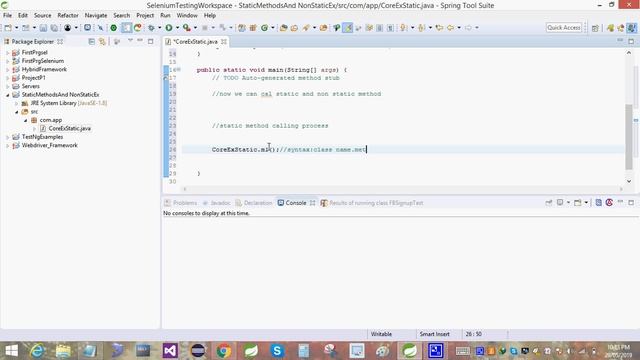This screenshot has width=640, height=360.
Task: Open the Project menu
Action: [145, 16]
